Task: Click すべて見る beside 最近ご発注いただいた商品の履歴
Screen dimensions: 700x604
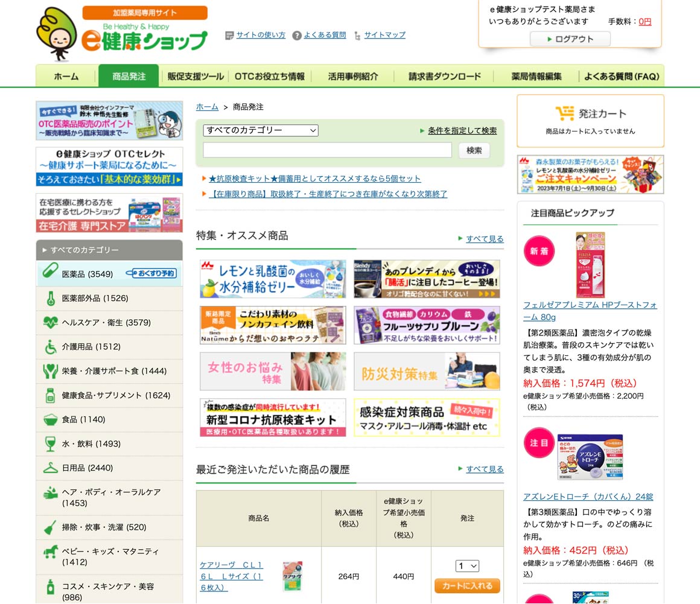Action: 485,469
